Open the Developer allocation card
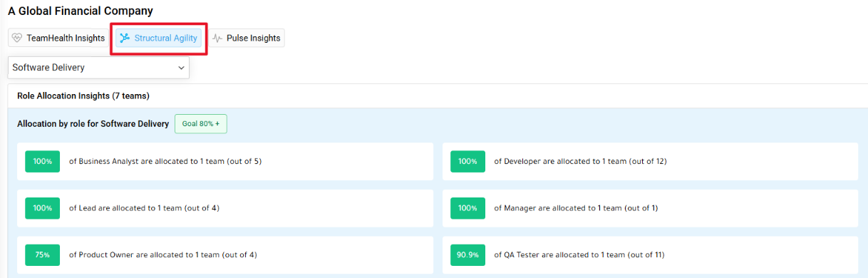This screenshot has width=868, height=278. click(651, 161)
